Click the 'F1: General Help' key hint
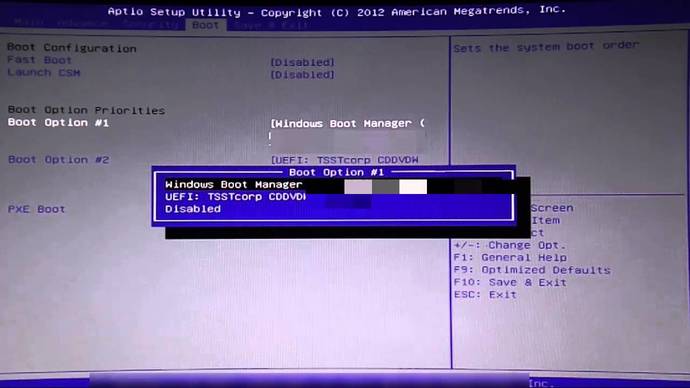 (510, 258)
